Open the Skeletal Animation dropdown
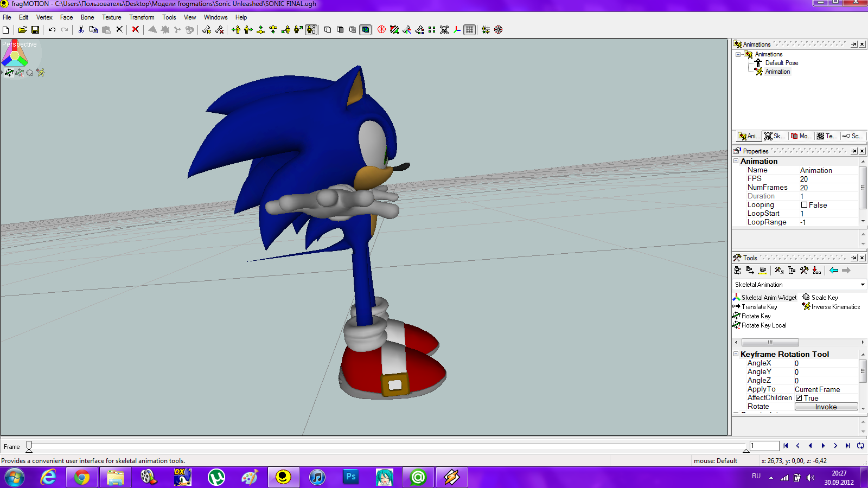 click(863, 285)
